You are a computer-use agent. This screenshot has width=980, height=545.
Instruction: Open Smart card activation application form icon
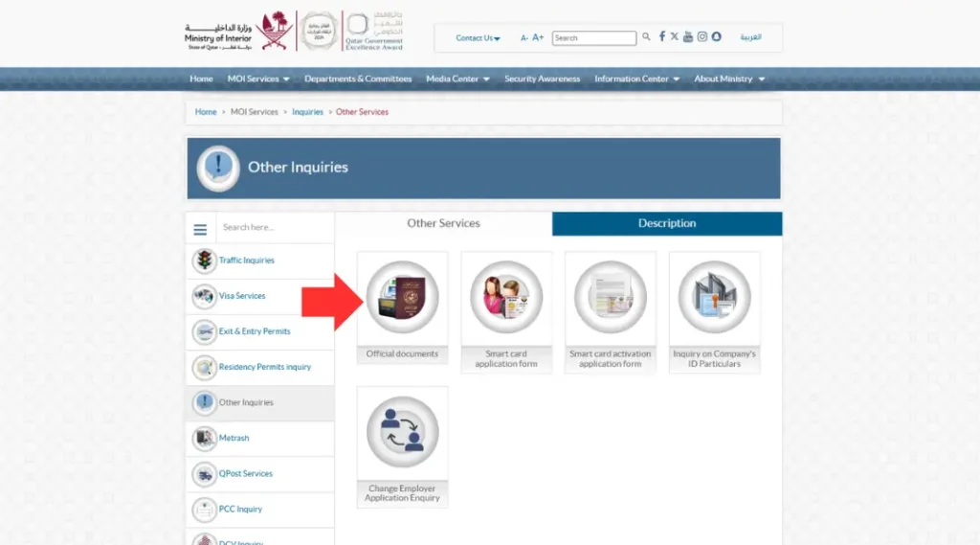point(611,297)
